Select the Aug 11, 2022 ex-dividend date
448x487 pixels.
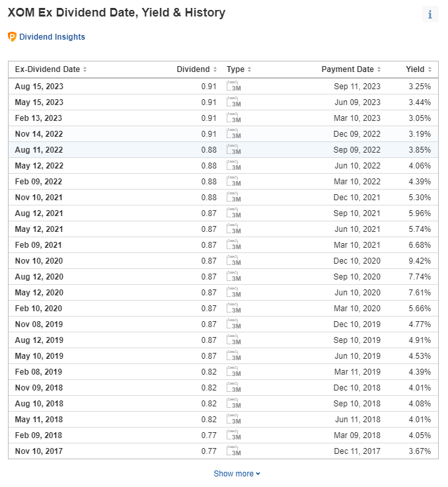click(x=39, y=150)
